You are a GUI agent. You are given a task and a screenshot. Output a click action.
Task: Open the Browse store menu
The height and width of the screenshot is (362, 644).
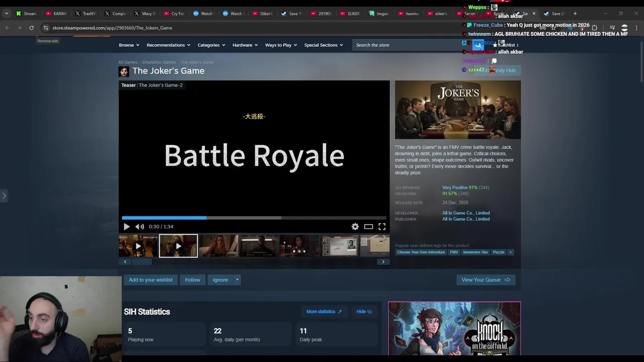129,45
